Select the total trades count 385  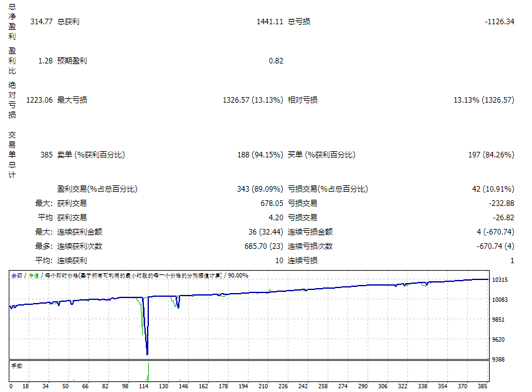tap(46, 155)
